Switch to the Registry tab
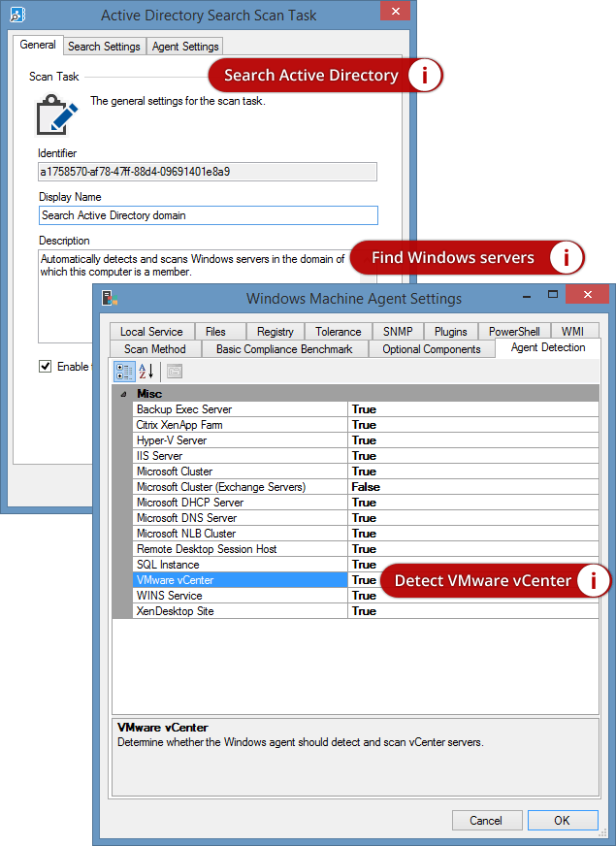616x846 pixels. pyautogui.click(x=276, y=331)
